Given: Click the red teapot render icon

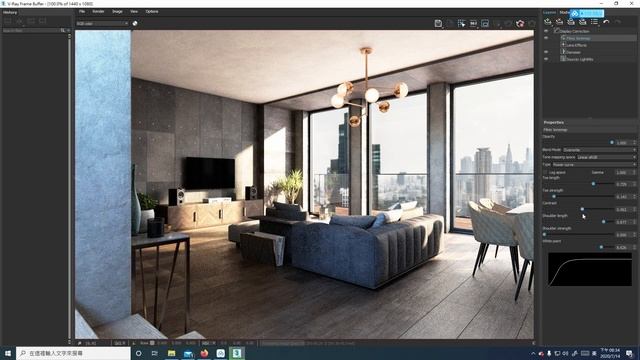Looking at the screenshot, I should (520, 24).
